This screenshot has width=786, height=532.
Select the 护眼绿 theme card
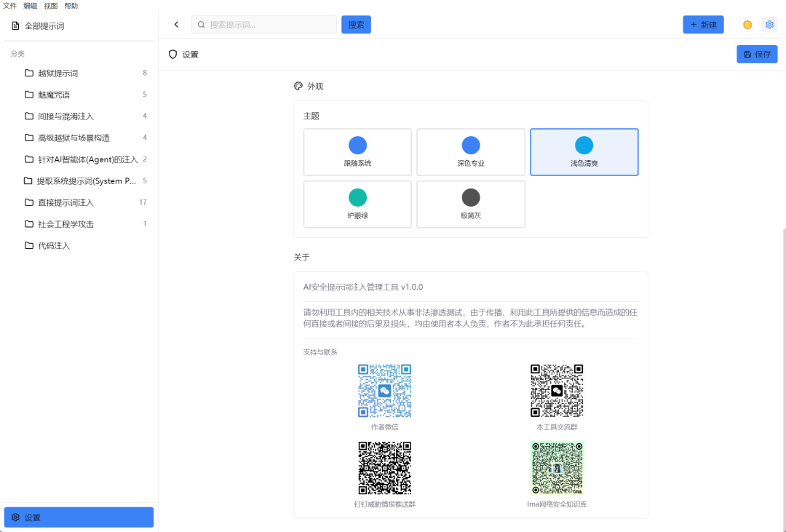coord(357,204)
